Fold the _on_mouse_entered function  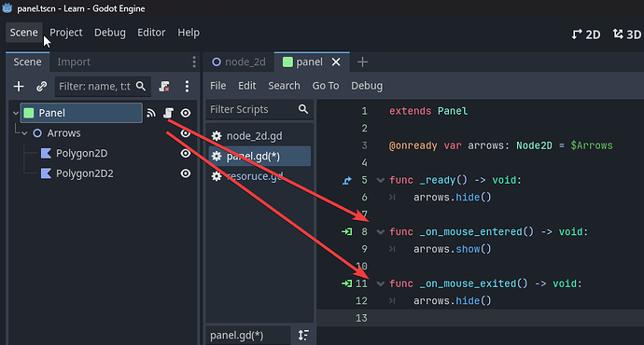click(381, 232)
